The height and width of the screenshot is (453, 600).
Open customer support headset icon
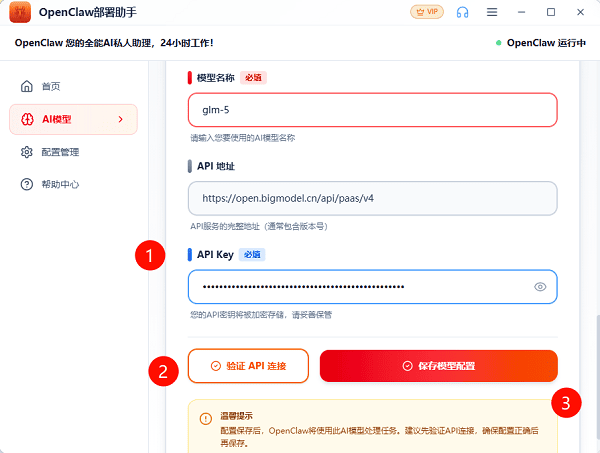462,12
